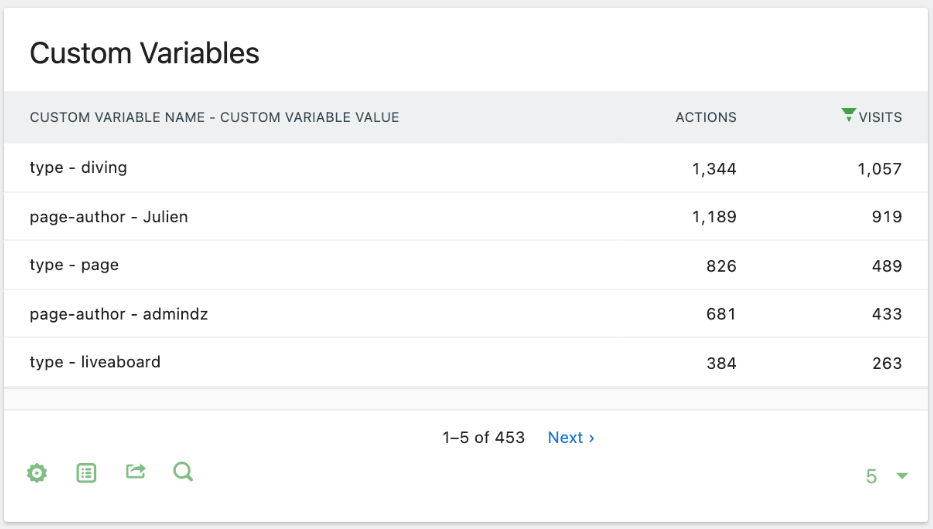The image size is (933, 529).
Task: Go to Next page of results
Action: coord(571,438)
